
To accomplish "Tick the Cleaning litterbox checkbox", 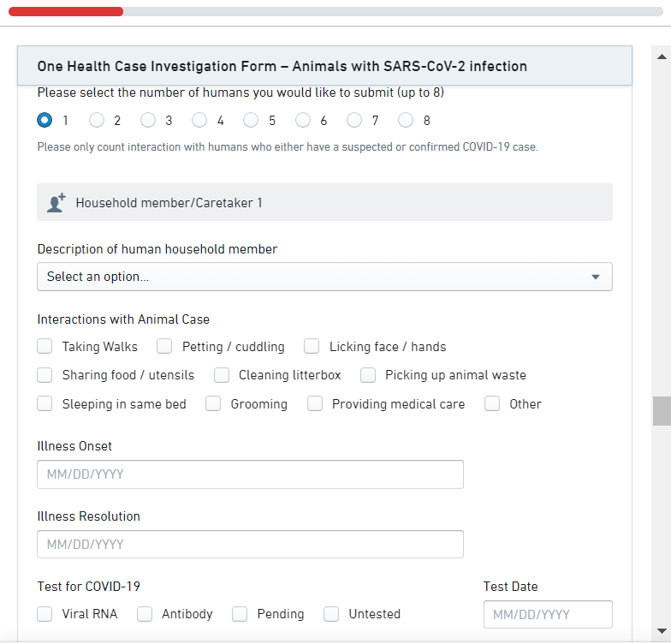I will (222, 375).
